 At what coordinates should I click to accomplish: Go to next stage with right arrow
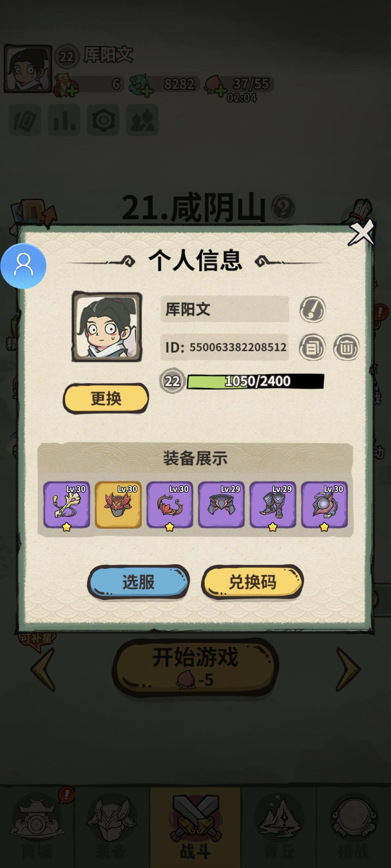coord(348,669)
